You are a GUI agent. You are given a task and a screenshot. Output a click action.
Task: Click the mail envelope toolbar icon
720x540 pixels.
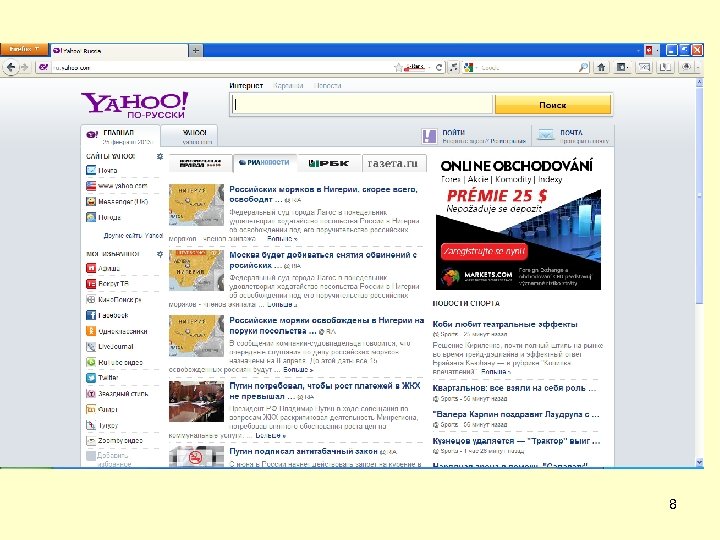644,68
